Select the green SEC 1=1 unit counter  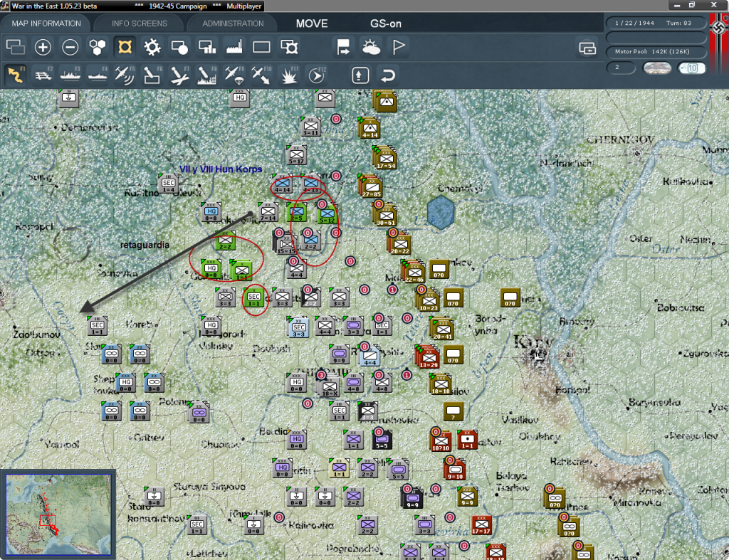254,297
